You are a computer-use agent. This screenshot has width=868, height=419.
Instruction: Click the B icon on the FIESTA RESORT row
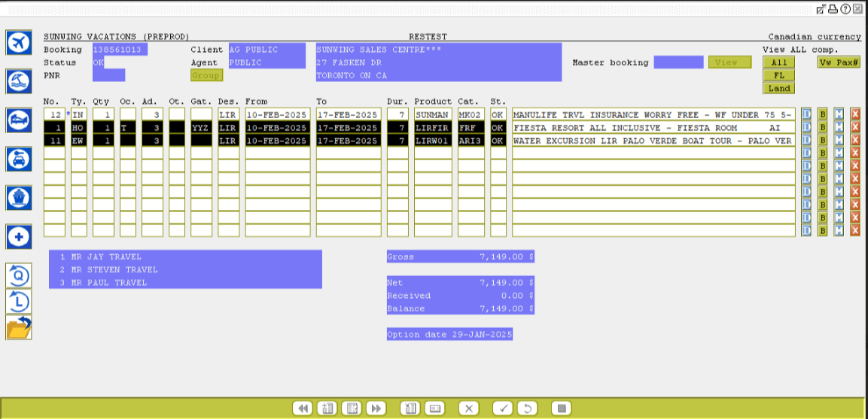click(x=823, y=127)
